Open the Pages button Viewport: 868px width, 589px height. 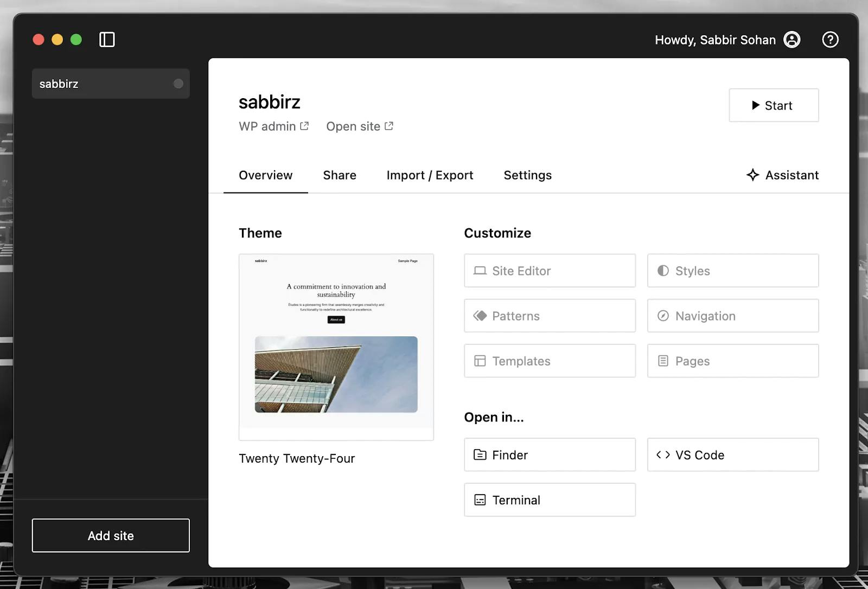click(x=733, y=361)
